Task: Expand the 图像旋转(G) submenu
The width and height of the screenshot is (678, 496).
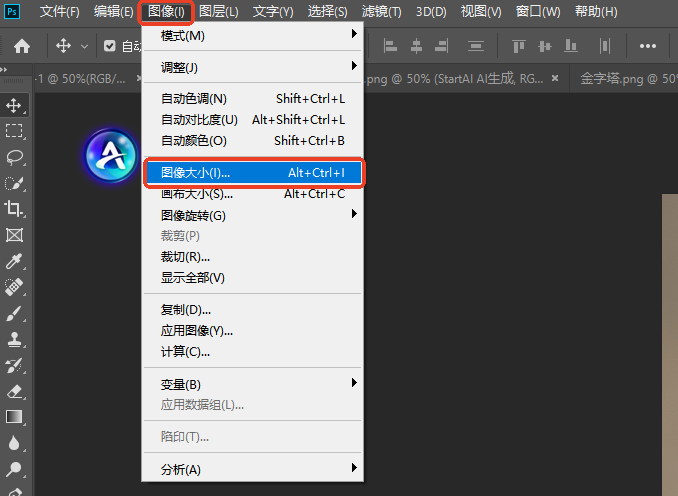Action: pos(354,214)
